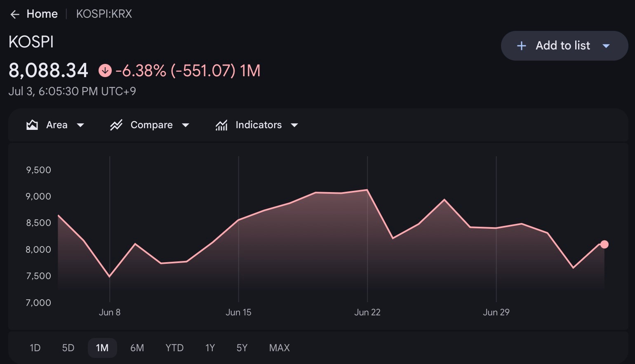
Task: Click the Add to list button
Action: point(564,46)
